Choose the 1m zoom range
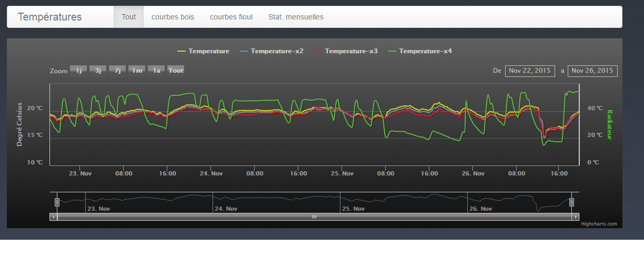The width and height of the screenshot is (644, 274). tap(137, 71)
